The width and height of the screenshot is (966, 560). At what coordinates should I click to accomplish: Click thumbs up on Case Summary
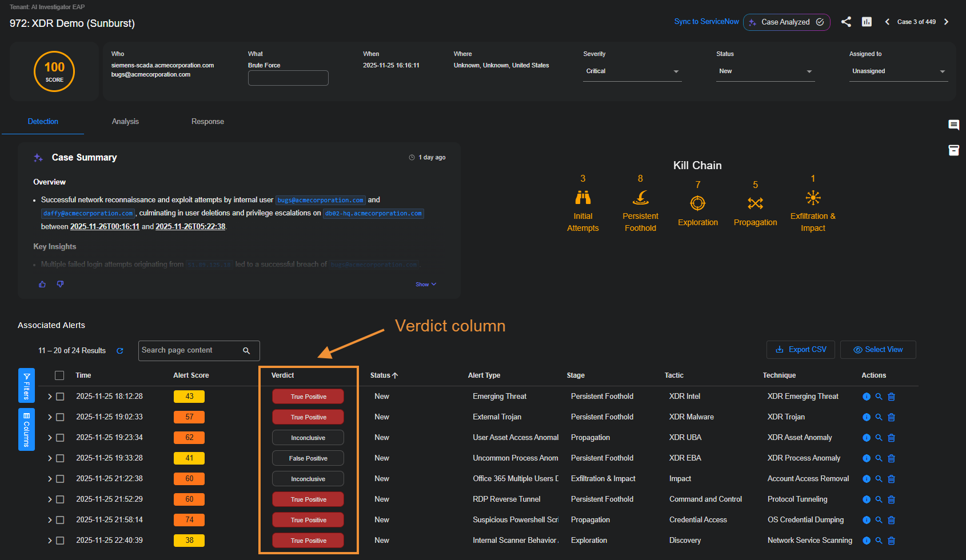(x=42, y=284)
